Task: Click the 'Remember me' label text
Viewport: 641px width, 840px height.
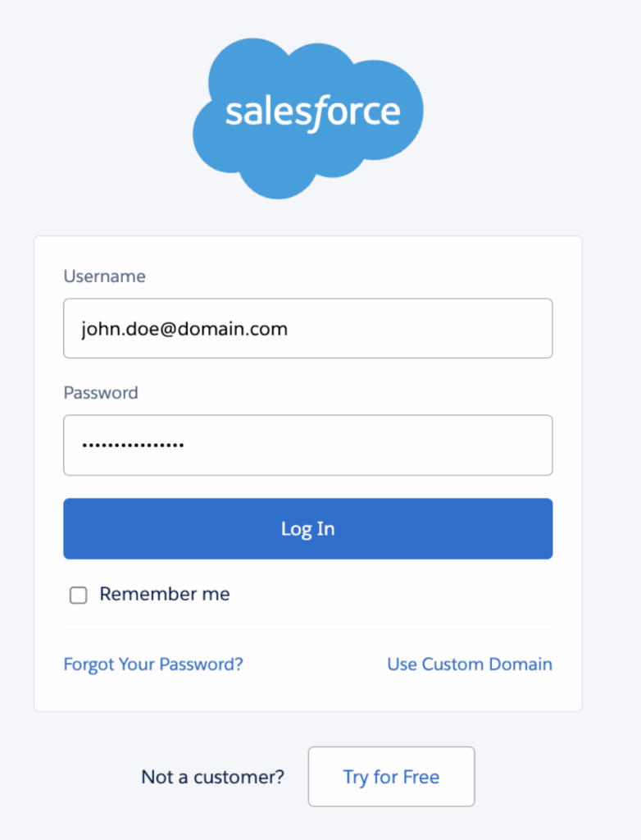Action: pyautogui.click(x=165, y=594)
